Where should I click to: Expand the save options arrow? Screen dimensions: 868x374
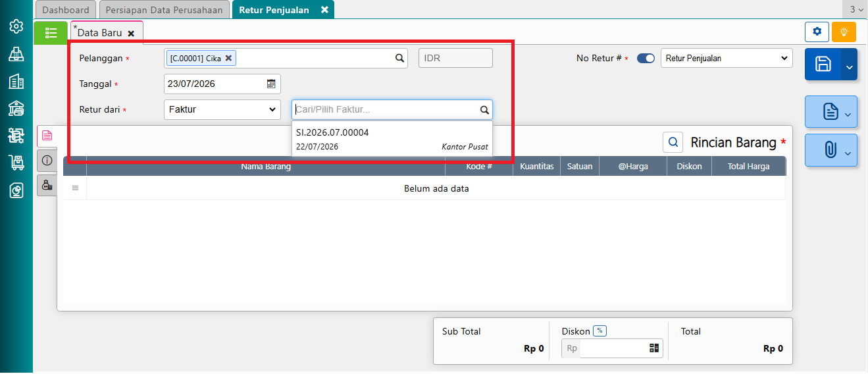[x=850, y=65]
